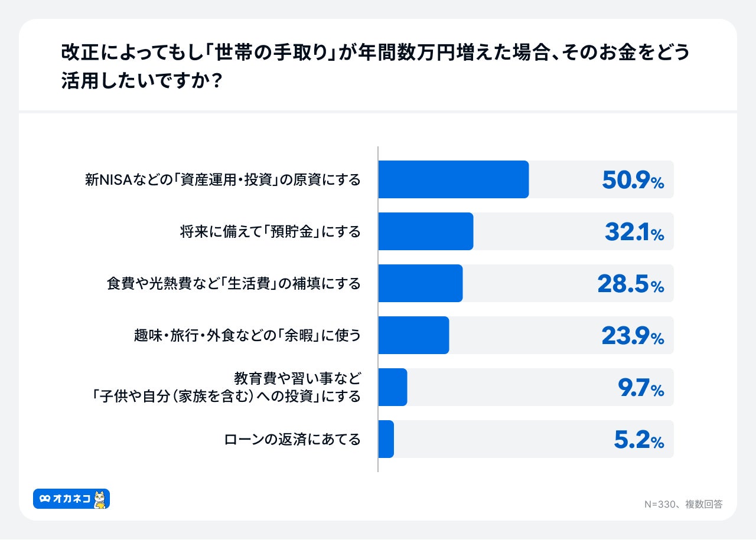Click the 50.9% value label
Screen dimensions: 756x540
click(633, 181)
